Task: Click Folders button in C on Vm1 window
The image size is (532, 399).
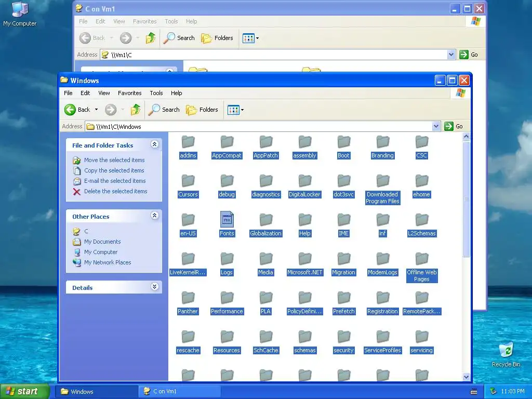Action: pyautogui.click(x=217, y=38)
